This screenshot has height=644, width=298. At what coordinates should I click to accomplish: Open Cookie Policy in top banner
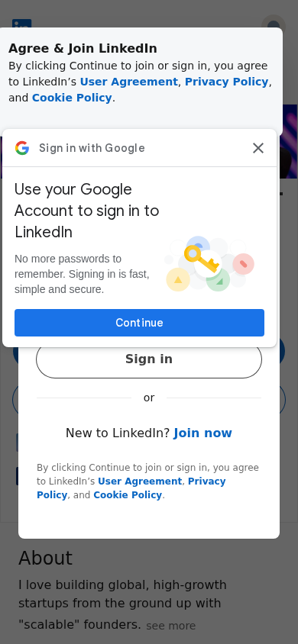pyautogui.click(x=72, y=98)
